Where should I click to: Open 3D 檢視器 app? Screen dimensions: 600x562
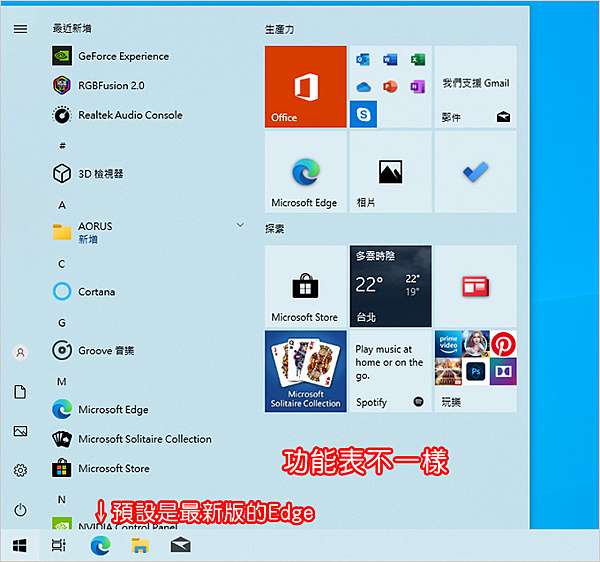[x=88, y=174]
